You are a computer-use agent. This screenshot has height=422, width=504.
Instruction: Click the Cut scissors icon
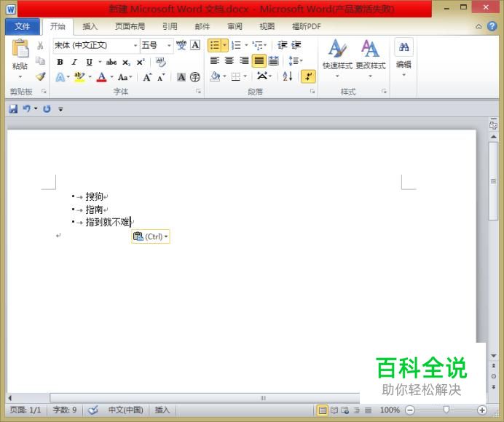click(40, 45)
